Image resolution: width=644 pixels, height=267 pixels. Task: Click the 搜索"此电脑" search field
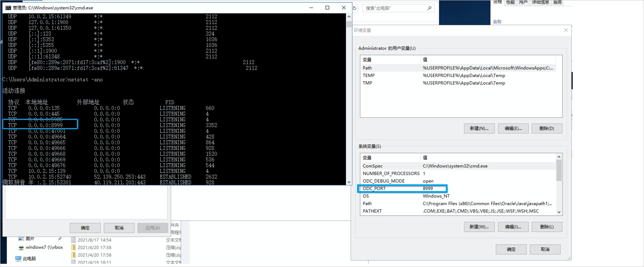point(394,8)
